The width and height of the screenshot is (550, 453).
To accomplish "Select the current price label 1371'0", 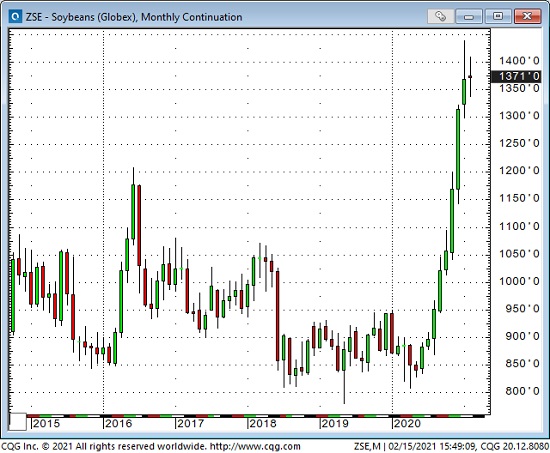I will tap(516, 76).
